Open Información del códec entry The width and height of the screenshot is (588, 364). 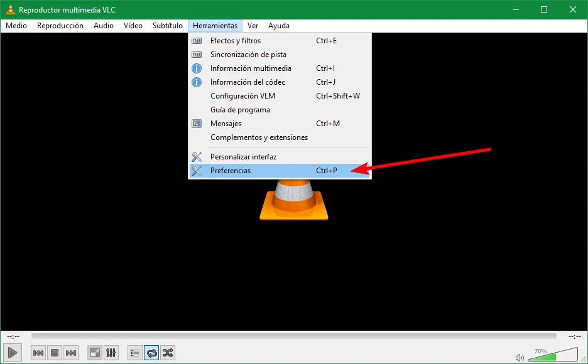(x=280, y=82)
